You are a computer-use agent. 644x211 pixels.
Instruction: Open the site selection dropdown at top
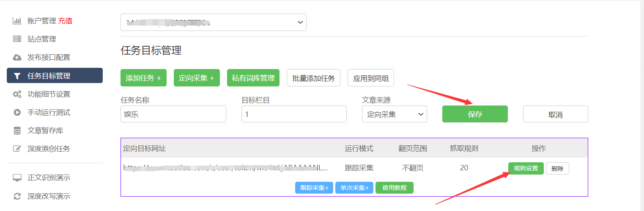tap(213, 22)
